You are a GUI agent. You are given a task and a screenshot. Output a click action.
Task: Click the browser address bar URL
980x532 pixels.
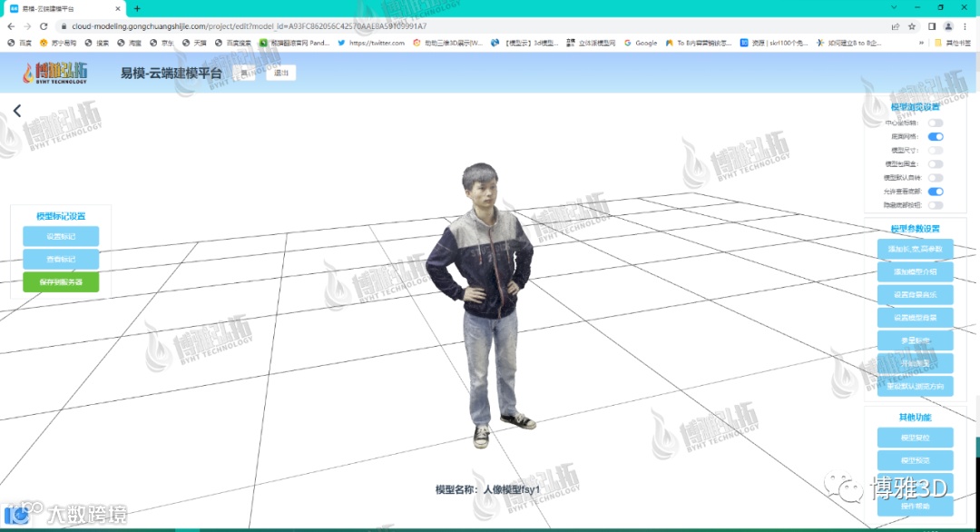pos(249,26)
